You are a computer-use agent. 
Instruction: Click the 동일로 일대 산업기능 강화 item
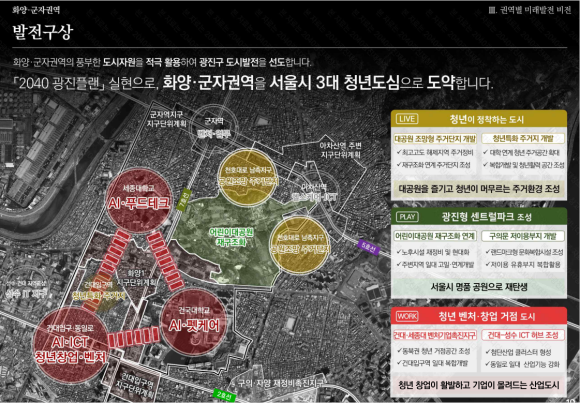522,364
